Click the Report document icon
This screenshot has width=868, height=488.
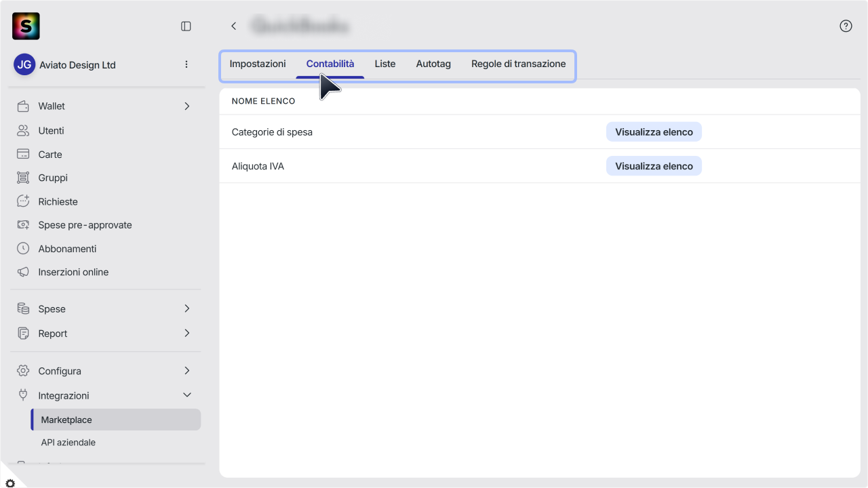pyautogui.click(x=23, y=333)
